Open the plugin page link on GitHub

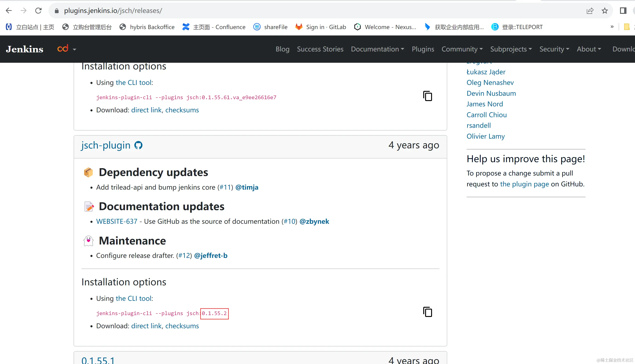524,184
